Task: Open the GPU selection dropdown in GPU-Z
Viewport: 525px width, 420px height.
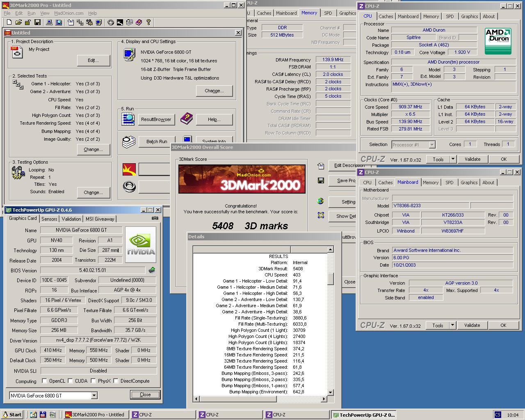Action: pos(94,395)
